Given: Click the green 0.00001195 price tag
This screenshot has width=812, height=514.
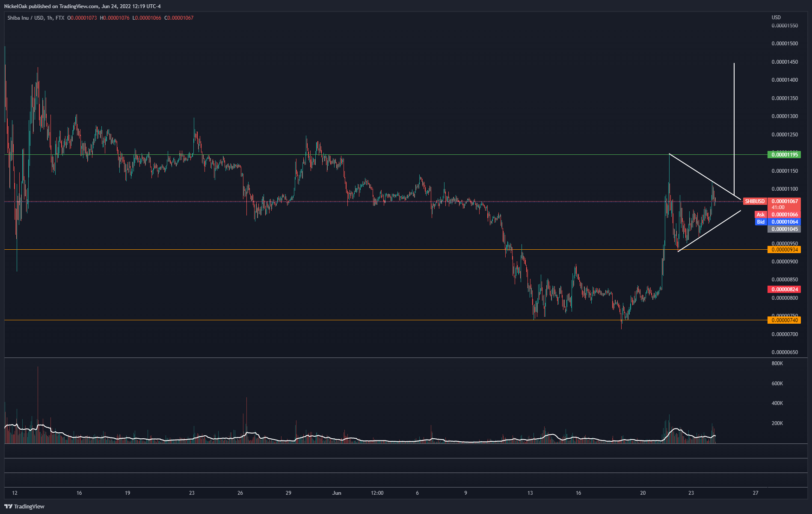Looking at the screenshot, I should click(784, 154).
